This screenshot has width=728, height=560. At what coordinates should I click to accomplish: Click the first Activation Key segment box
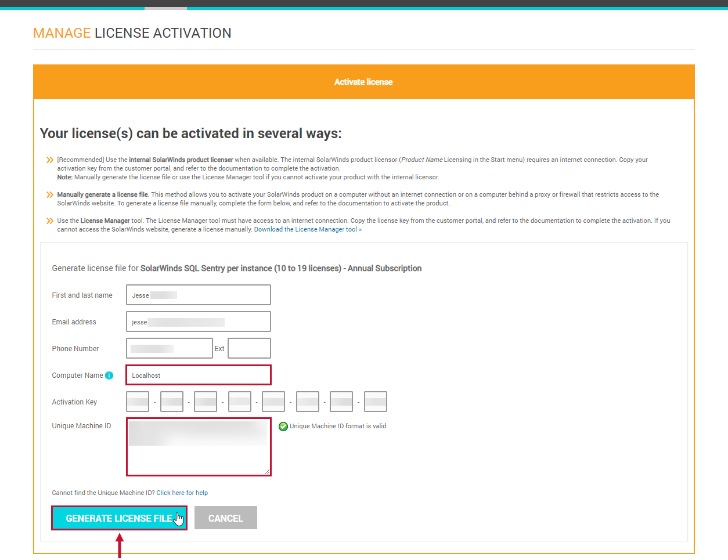pos(138,401)
